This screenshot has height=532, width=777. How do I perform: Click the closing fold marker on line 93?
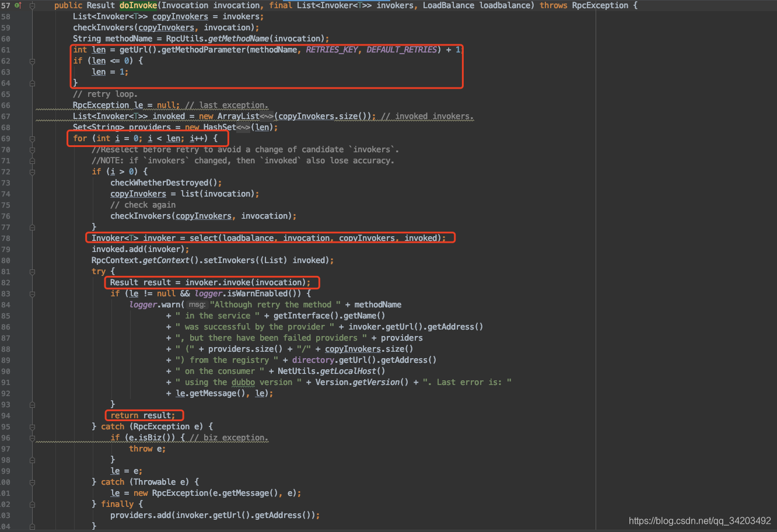point(32,404)
